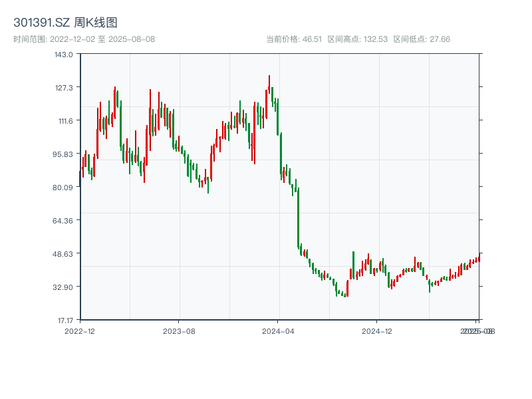The width and height of the screenshot is (532, 399).
Task: Click the 区间低点 27.66 label
Action: coord(422,39)
